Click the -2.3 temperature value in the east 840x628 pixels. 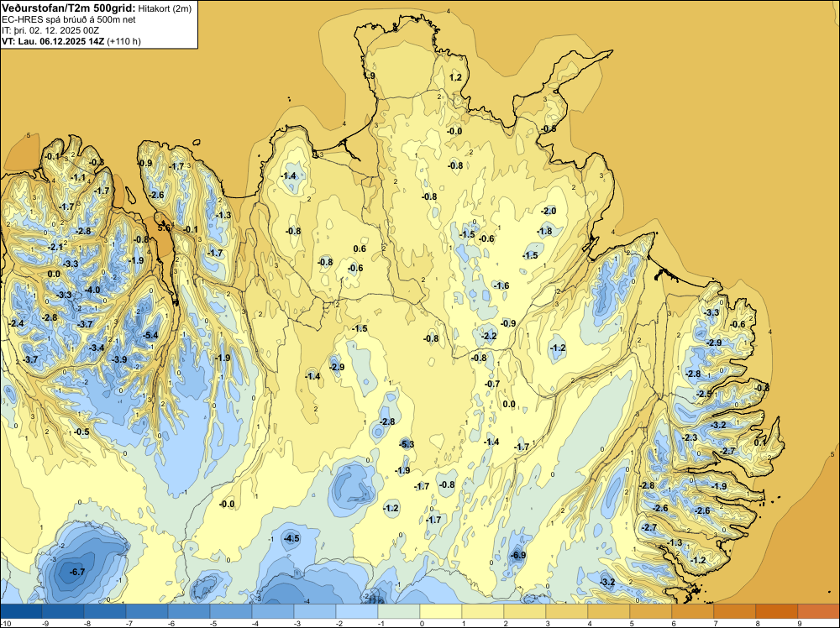click(690, 437)
